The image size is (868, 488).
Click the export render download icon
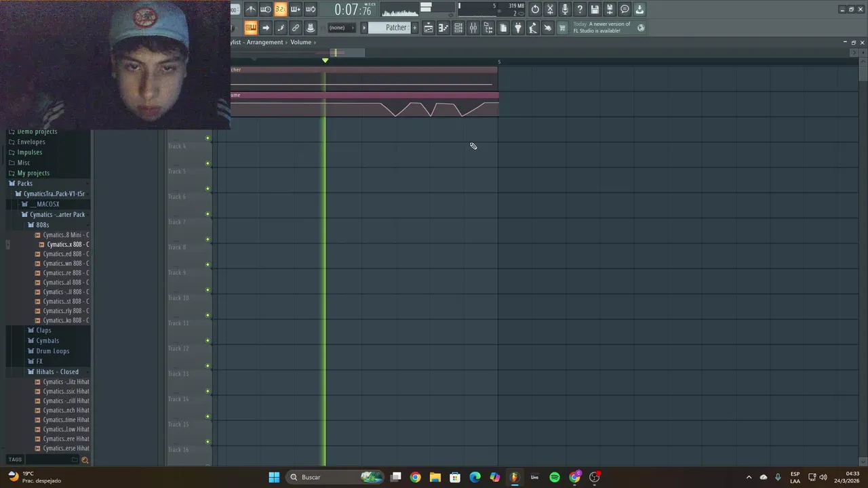click(639, 9)
